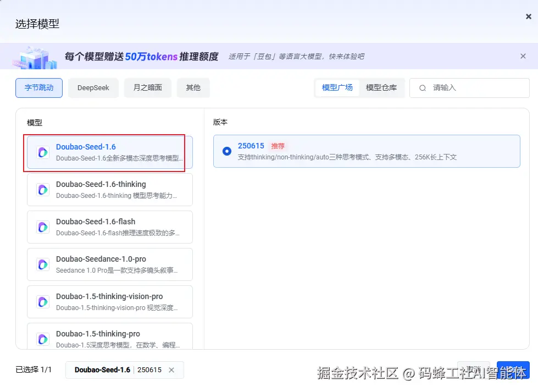Click the 请输入 search field
The image size is (538, 392).
[x=469, y=88]
